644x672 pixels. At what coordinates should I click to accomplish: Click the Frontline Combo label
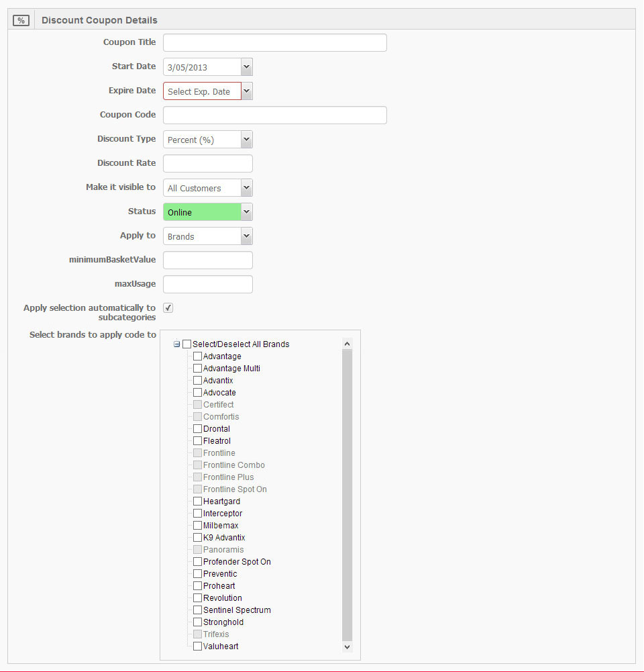click(x=234, y=465)
